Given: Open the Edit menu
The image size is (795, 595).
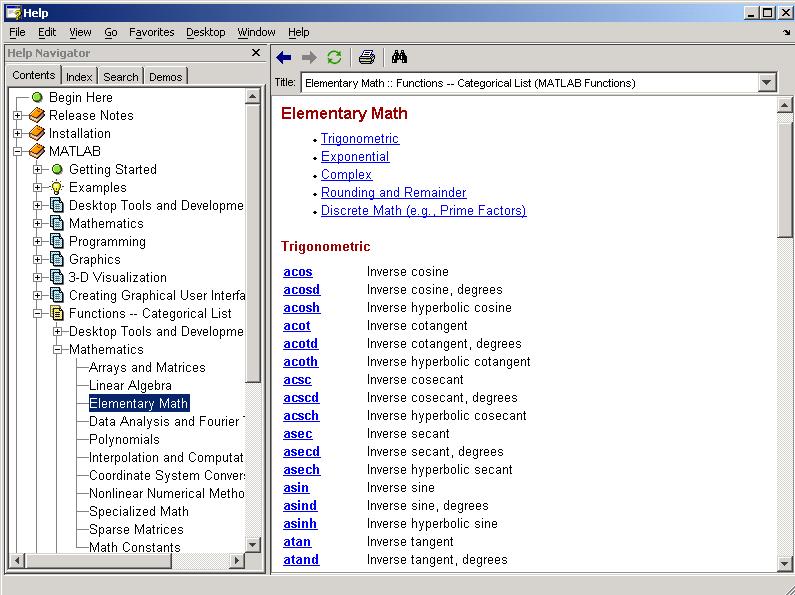Looking at the screenshot, I should [47, 32].
